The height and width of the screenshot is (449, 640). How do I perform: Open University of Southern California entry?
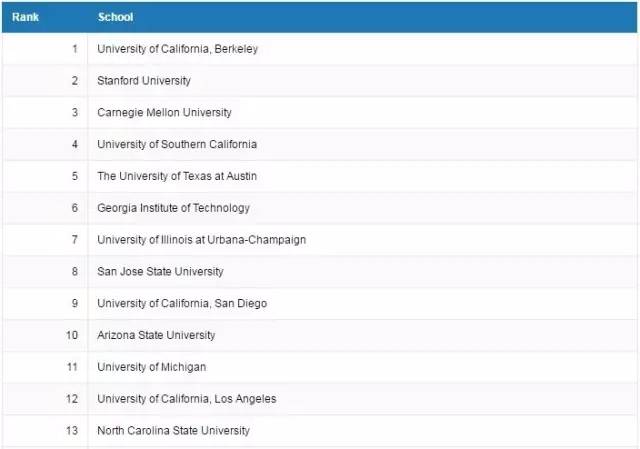coord(177,144)
